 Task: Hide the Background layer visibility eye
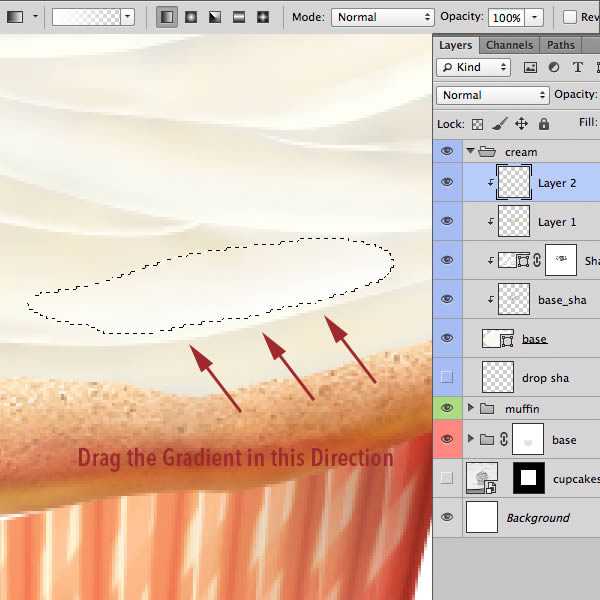pos(447,517)
